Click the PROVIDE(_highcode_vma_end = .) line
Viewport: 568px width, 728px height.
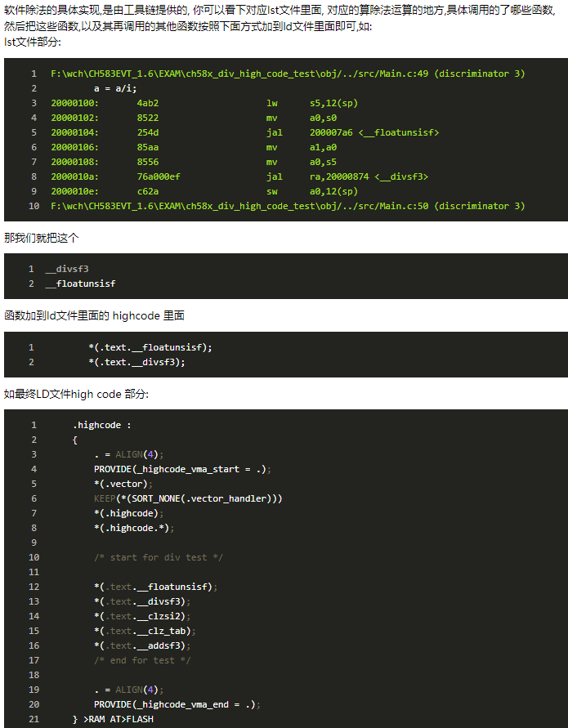click(x=177, y=704)
